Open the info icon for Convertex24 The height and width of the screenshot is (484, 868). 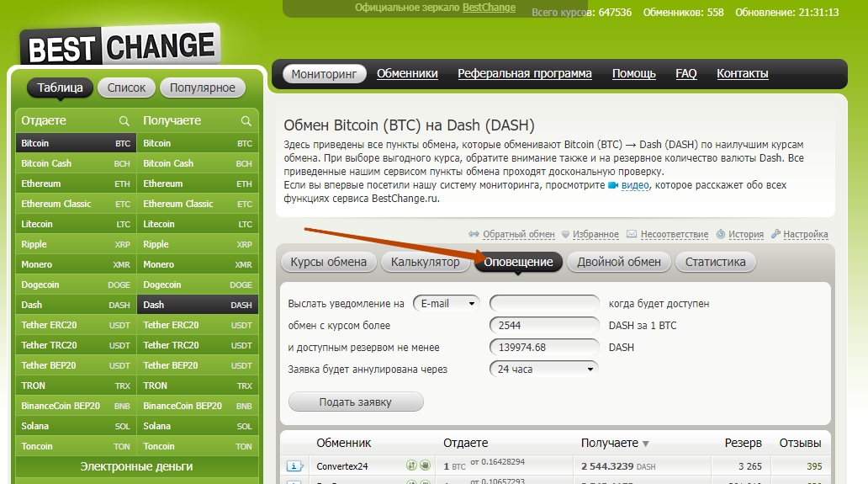coord(295,466)
